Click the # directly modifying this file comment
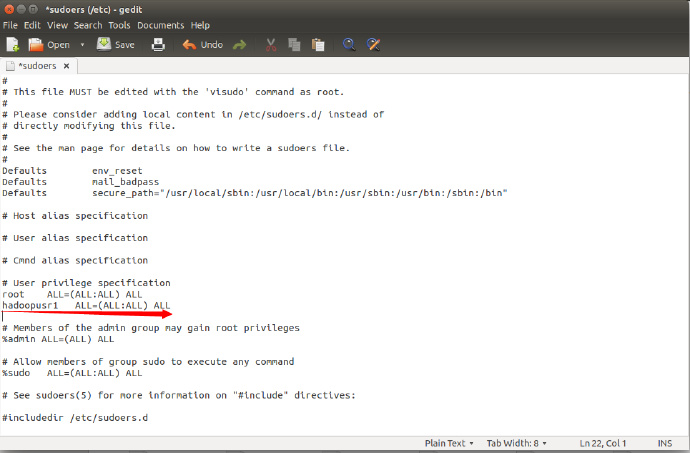The width and height of the screenshot is (690, 453). click(x=88, y=125)
